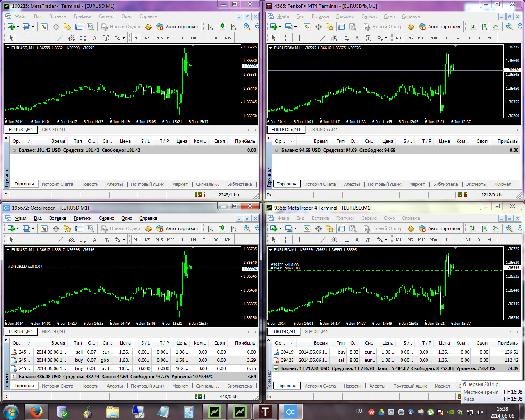Viewport: 525px width, 420px height.
Task: Open the Strategy Tester icon in the 9356 MetaTrader toolbar
Action: [x=353, y=228]
